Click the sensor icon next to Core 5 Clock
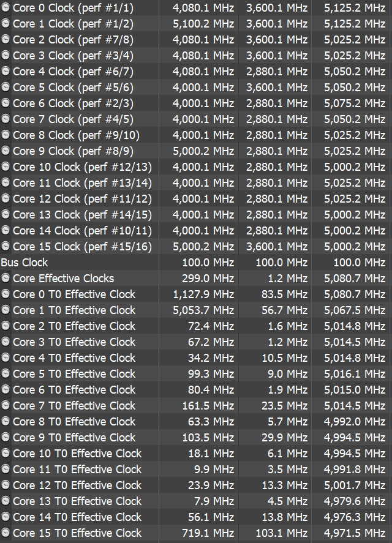 [x=5, y=88]
